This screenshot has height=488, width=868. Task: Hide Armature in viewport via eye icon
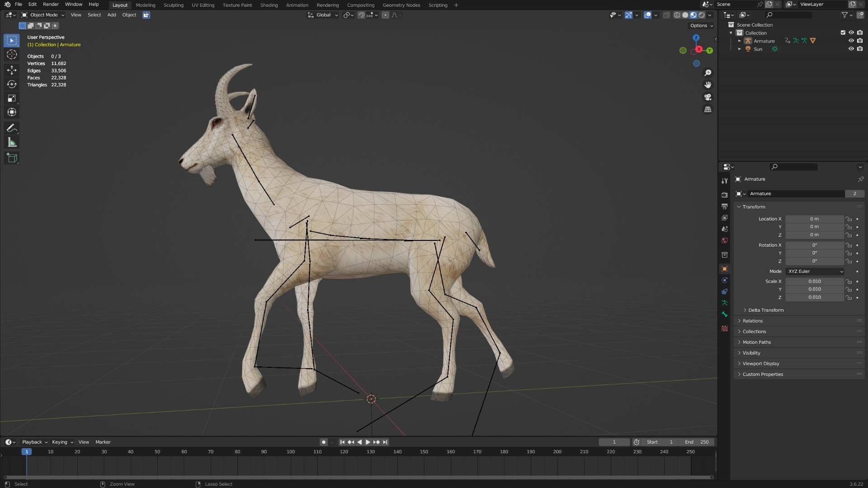(851, 41)
